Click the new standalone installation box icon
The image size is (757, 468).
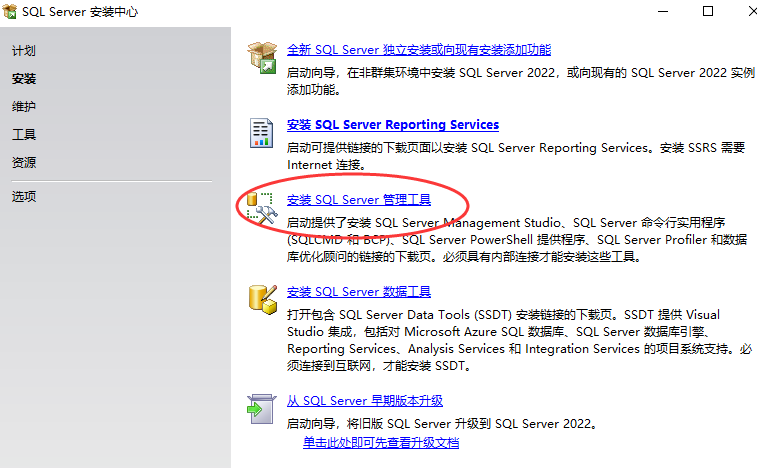click(262, 57)
